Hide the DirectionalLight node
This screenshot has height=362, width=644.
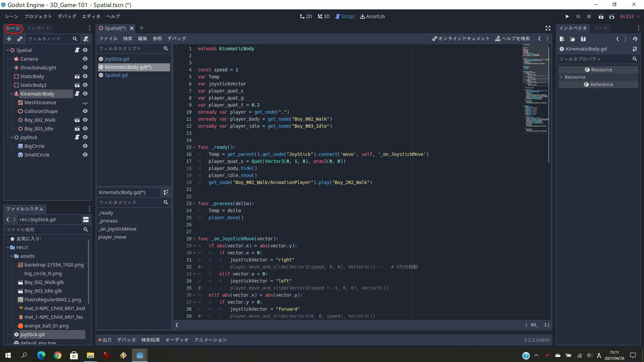point(85,68)
